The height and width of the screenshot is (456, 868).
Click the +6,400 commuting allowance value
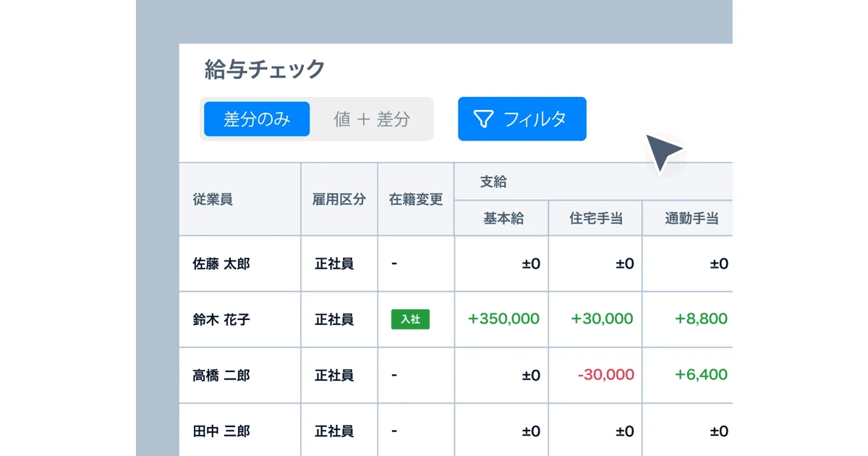pyautogui.click(x=698, y=375)
